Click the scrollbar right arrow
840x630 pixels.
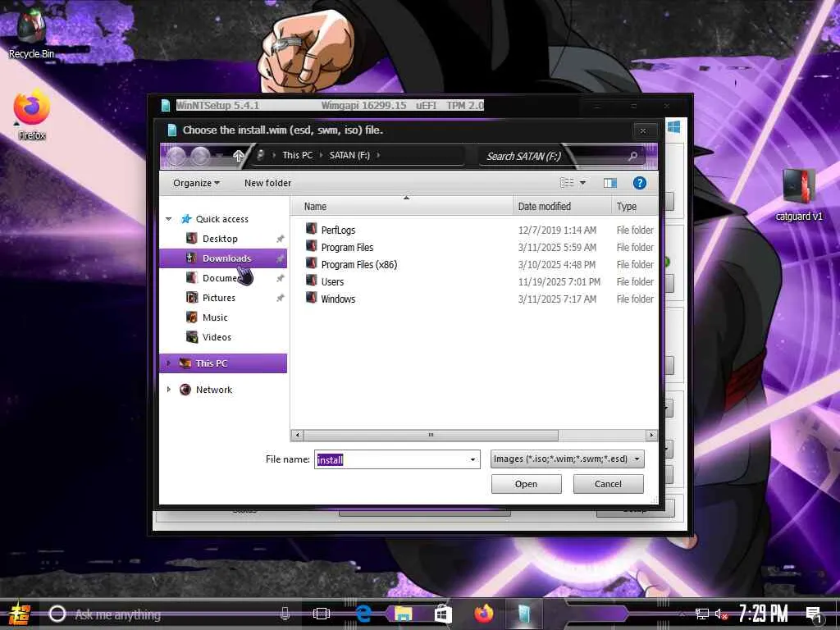(x=651, y=435)
